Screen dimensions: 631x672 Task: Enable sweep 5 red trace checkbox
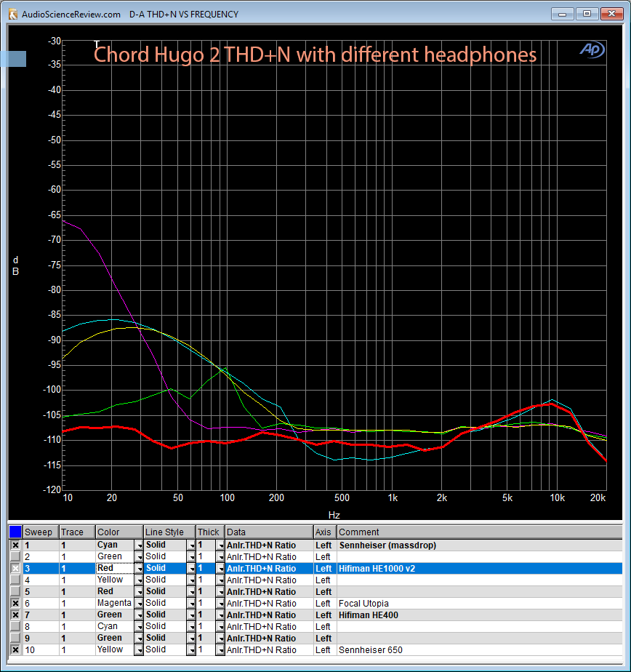click(15, 591)
